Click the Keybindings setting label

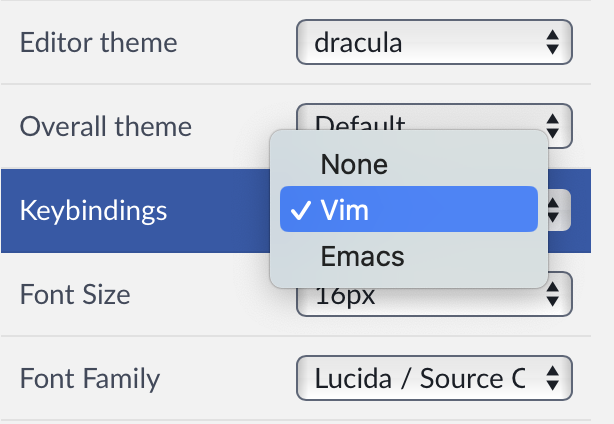click(94, 211)
